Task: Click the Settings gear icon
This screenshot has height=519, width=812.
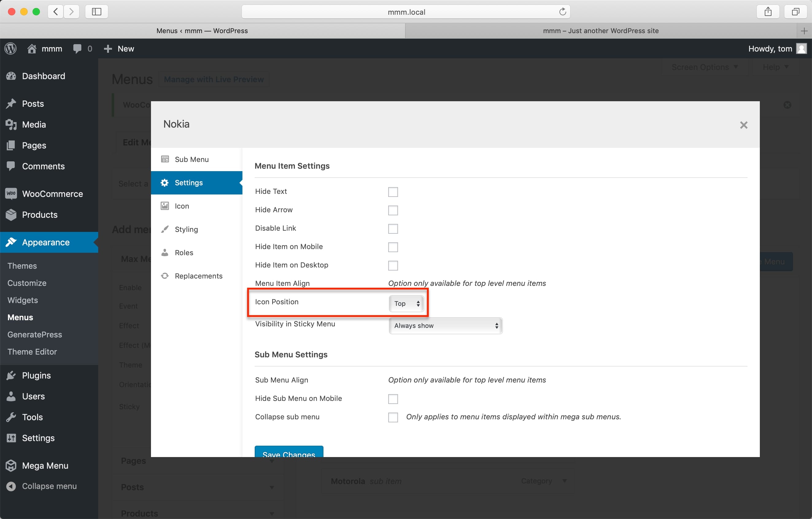Action: click(165, 182)
